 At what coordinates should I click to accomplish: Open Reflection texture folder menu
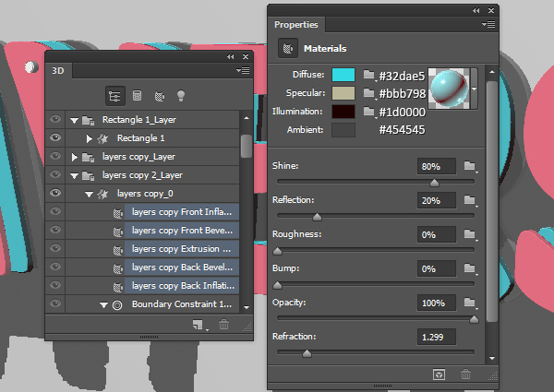point(470,200)
